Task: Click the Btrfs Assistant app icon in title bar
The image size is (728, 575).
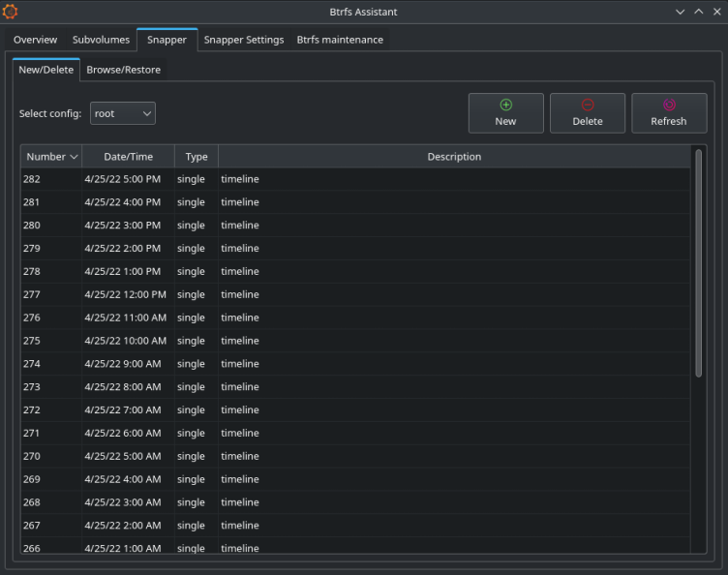Action: point(11,12)
